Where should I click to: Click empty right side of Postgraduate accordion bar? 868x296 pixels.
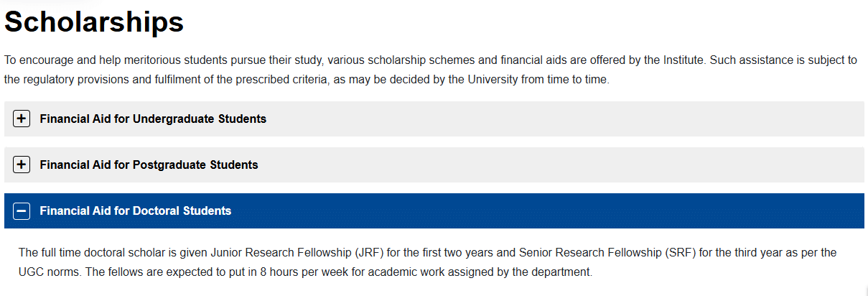(x=646, y=165)
